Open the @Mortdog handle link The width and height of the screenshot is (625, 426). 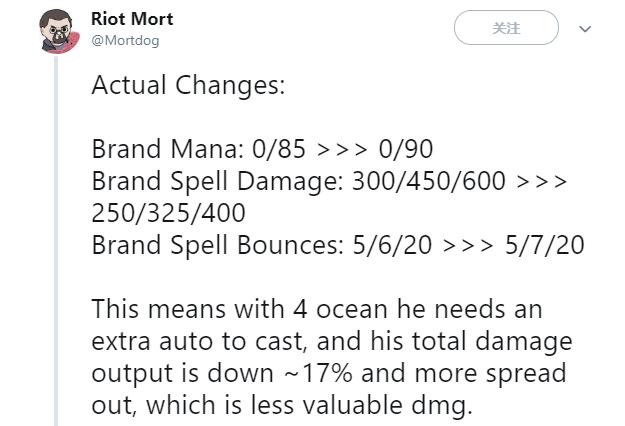pyautogui.click(x=125, y=40)
